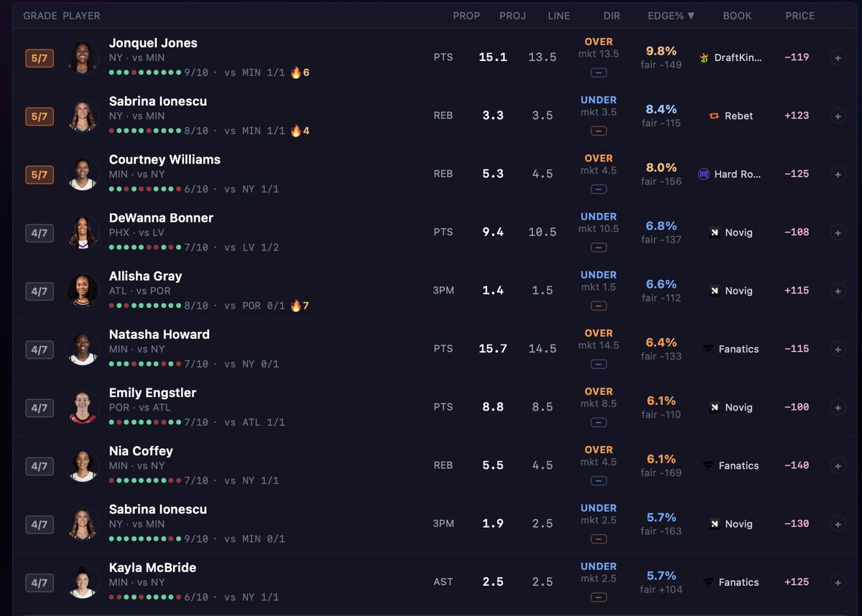Click Jonquel Jones last-10 hit streak dots
The image size is (862, 616).
tap(144, 73)
